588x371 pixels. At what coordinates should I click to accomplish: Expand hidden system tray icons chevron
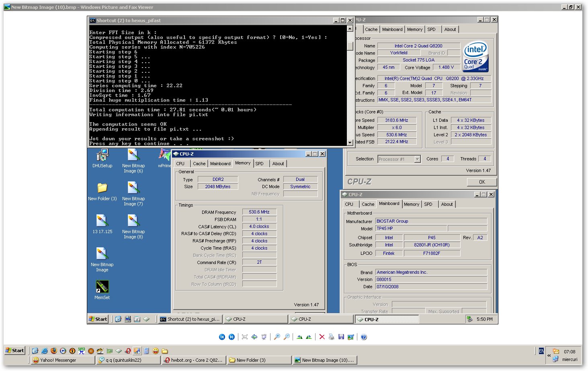coord(549,355)
